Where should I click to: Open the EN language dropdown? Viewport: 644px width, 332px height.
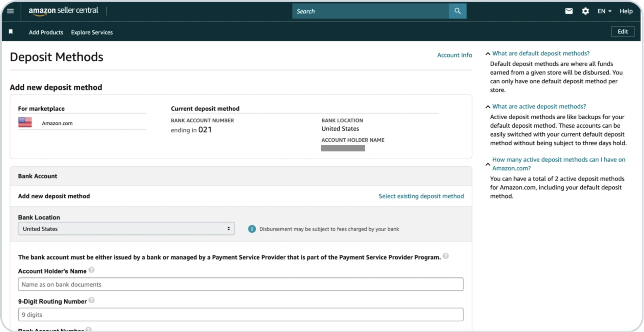pyautogui.click(x=604, y=11)
